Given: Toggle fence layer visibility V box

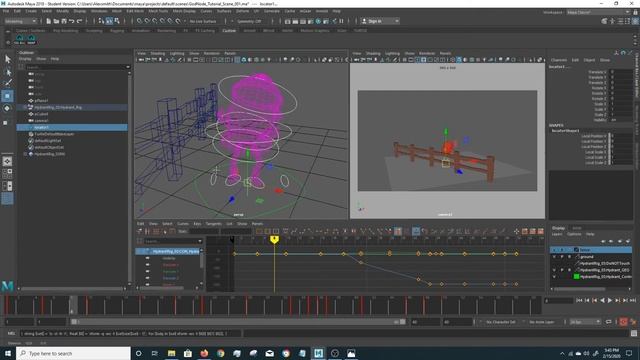Looking at the screenshot, I should pos(554,250).
